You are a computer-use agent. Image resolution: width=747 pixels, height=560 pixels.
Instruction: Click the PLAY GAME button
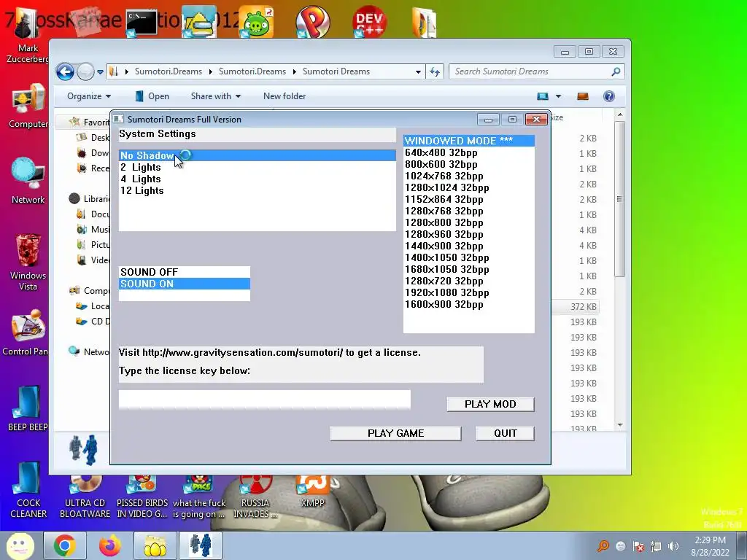tap(395, 433)
